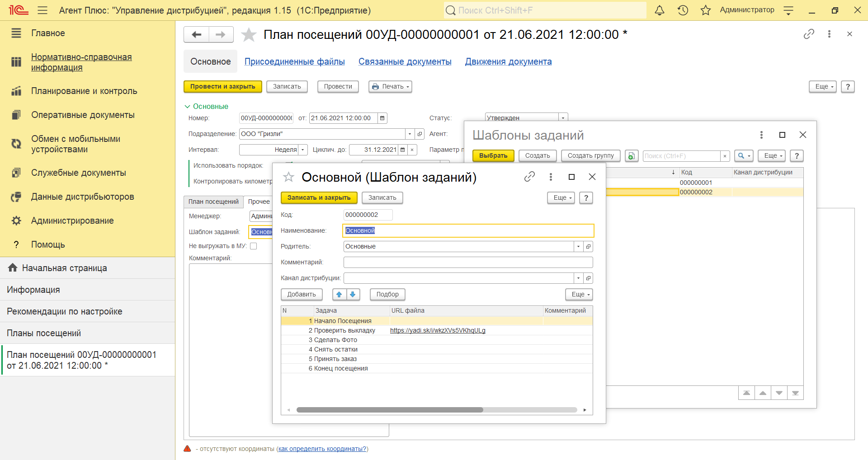Click the Наименование input field
The height and width of the screenshot is (460, 868).
coord(468,231)
